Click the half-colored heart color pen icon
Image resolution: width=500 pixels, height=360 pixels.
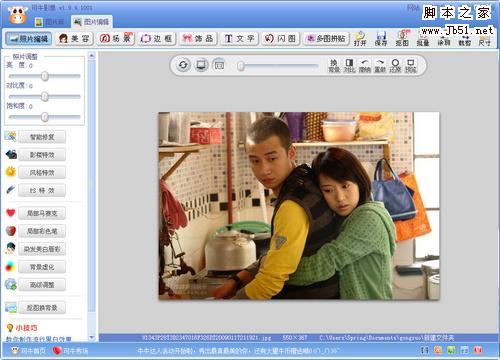11,231
